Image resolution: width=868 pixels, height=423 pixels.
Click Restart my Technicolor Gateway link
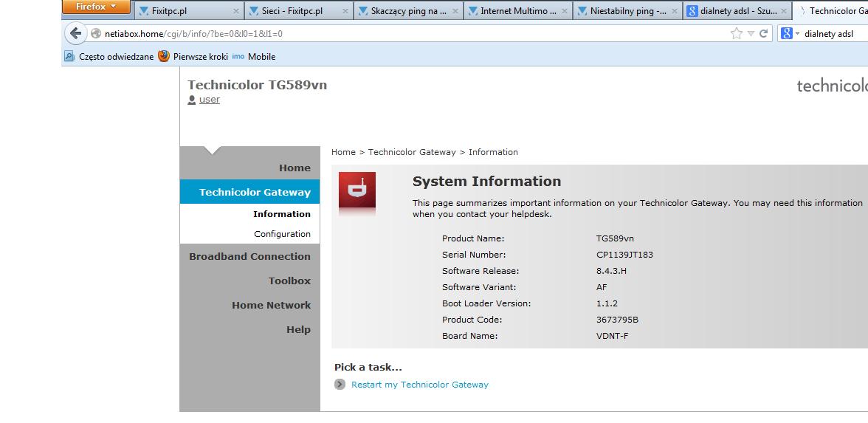pyautogui.click(x=419, y=384)
